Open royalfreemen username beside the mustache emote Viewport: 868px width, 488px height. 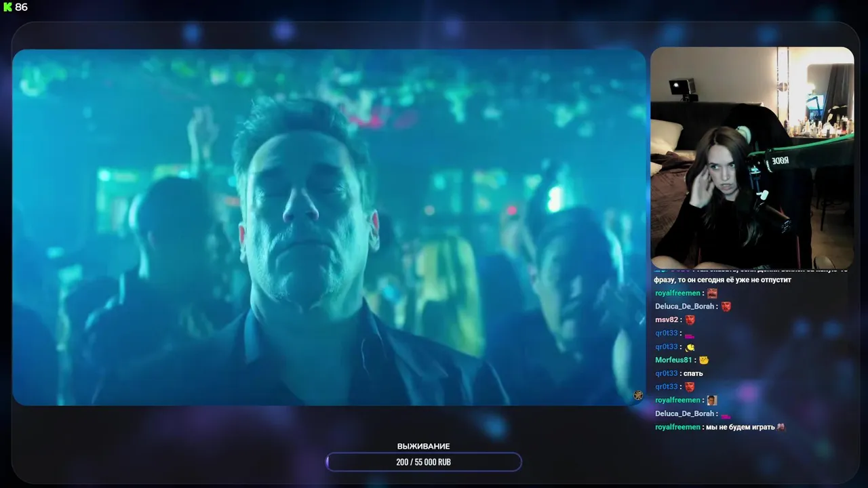click(677, 293)
